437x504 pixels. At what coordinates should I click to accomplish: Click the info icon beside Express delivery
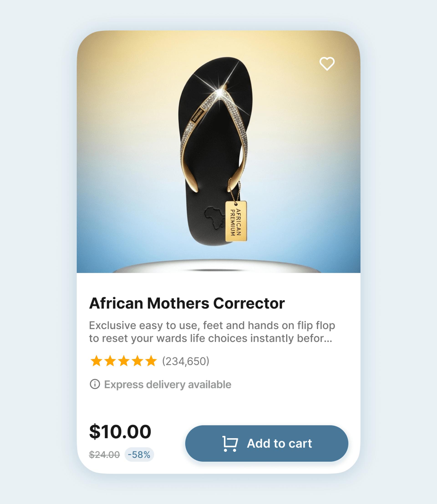click(x=95, y=384)
